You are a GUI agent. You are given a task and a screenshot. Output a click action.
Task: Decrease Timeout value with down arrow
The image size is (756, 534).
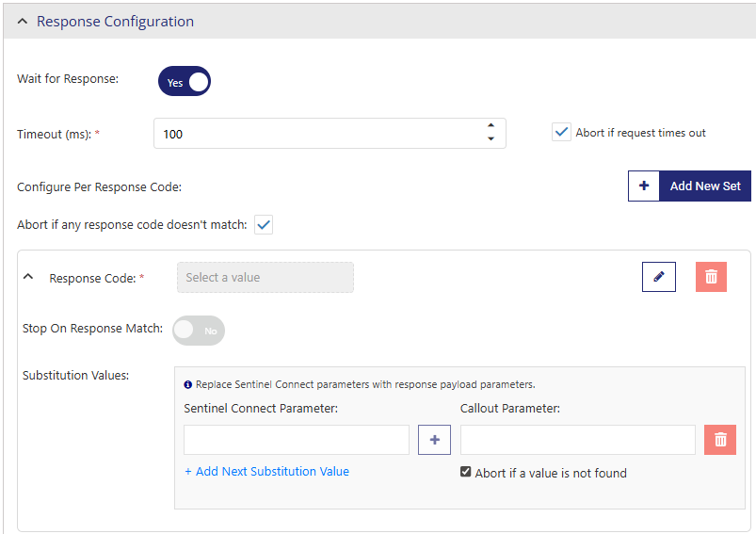491,139
